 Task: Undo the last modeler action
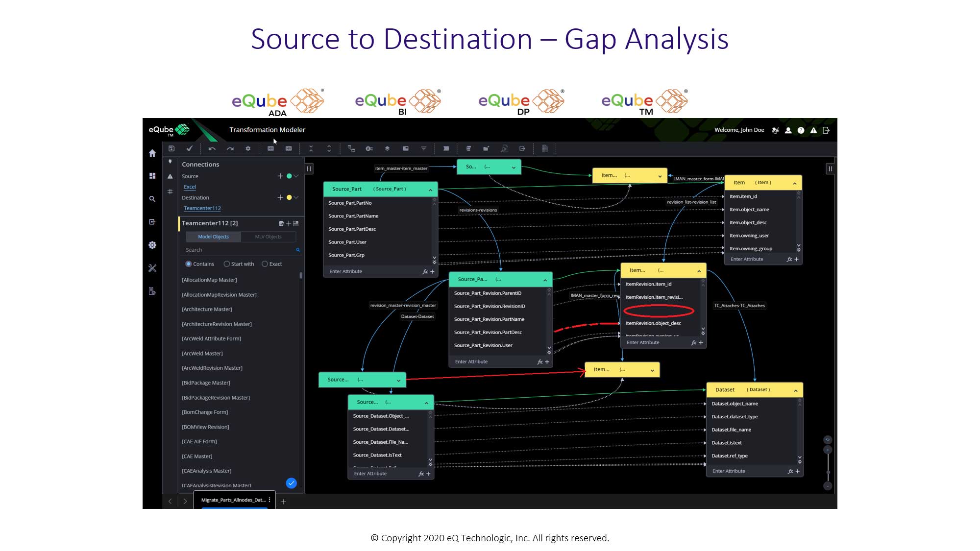click(x=212, y=148)
